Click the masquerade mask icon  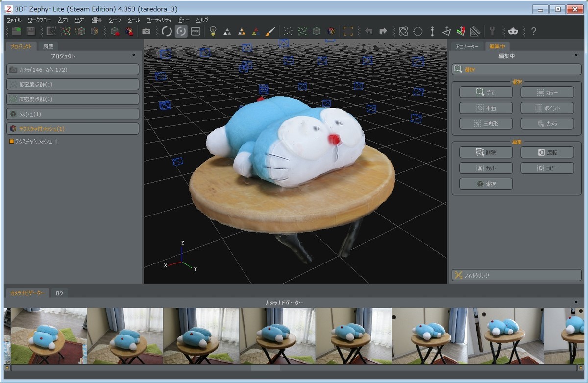(x=513, y=31)
